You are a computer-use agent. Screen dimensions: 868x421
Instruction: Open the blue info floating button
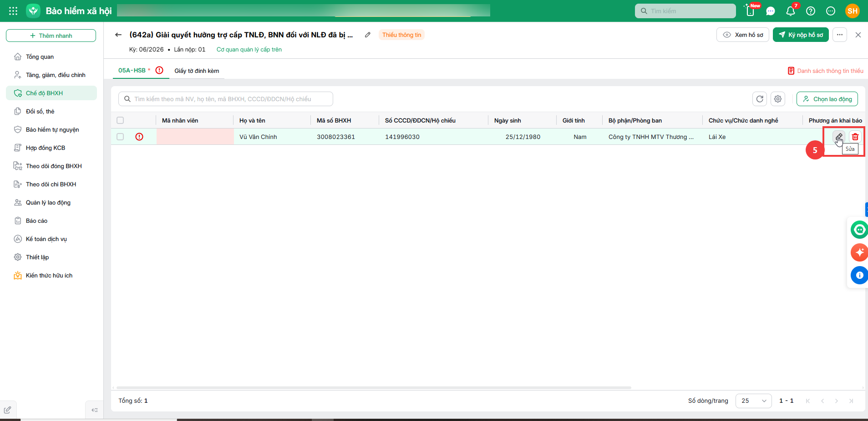[859, 275]
